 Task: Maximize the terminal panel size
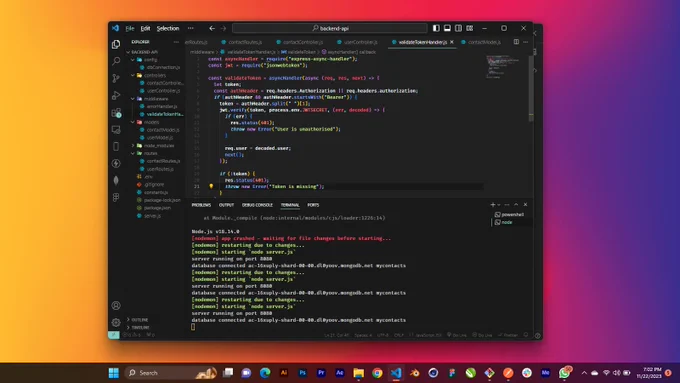pos(516,205)
